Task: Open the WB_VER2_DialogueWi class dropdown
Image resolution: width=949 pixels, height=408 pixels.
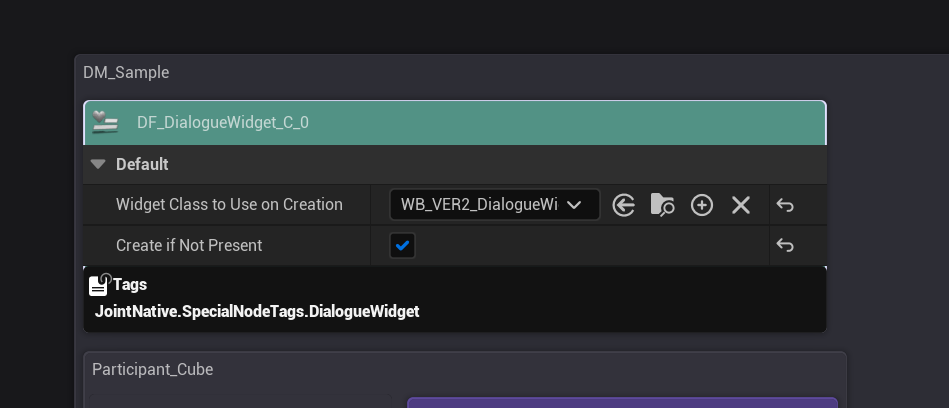Action: coord(494,205)
